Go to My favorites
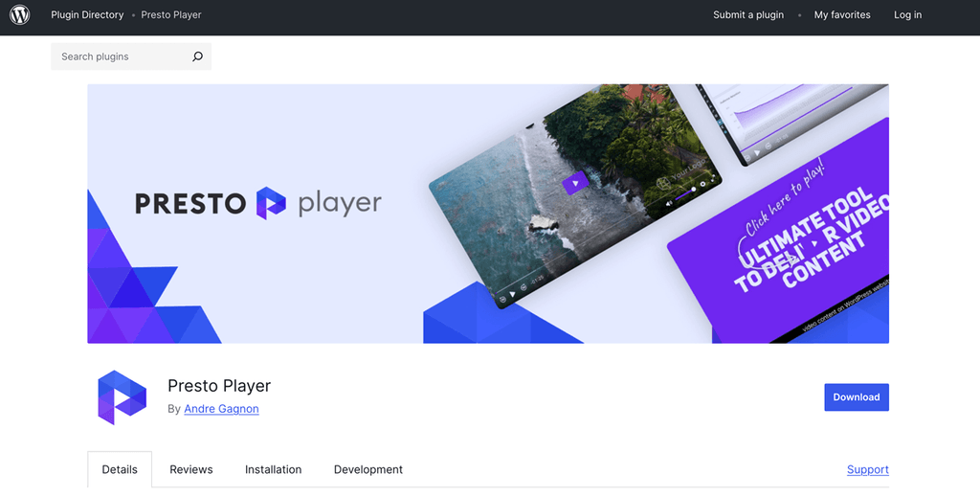 pyautogui.click(x=842, y=14)
